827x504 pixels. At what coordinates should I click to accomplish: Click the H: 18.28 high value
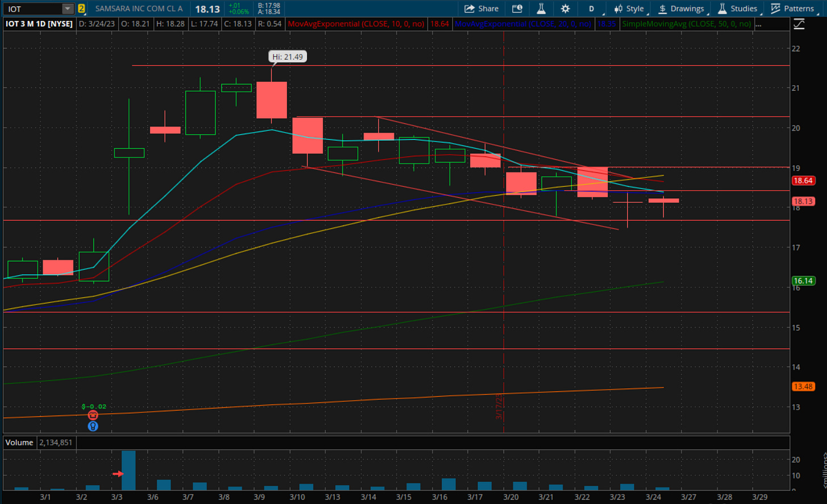point(170,24)
